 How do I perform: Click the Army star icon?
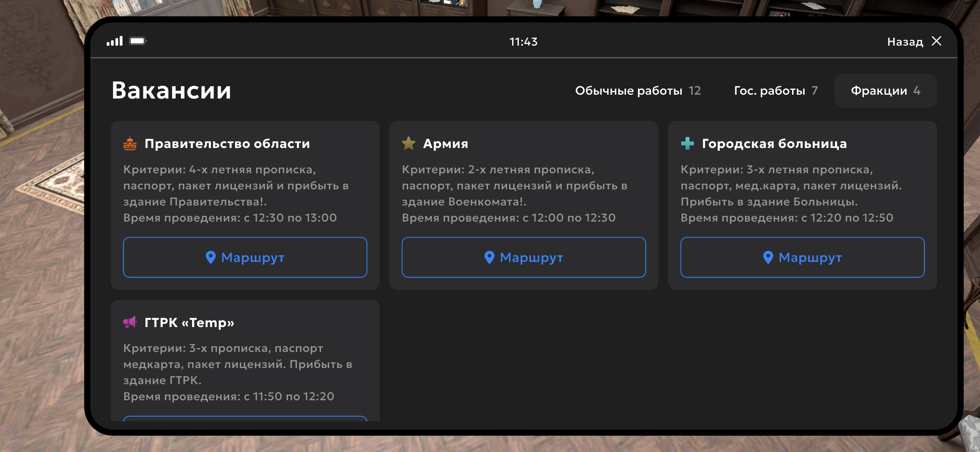pyautogui.click(x=408, y=143)
